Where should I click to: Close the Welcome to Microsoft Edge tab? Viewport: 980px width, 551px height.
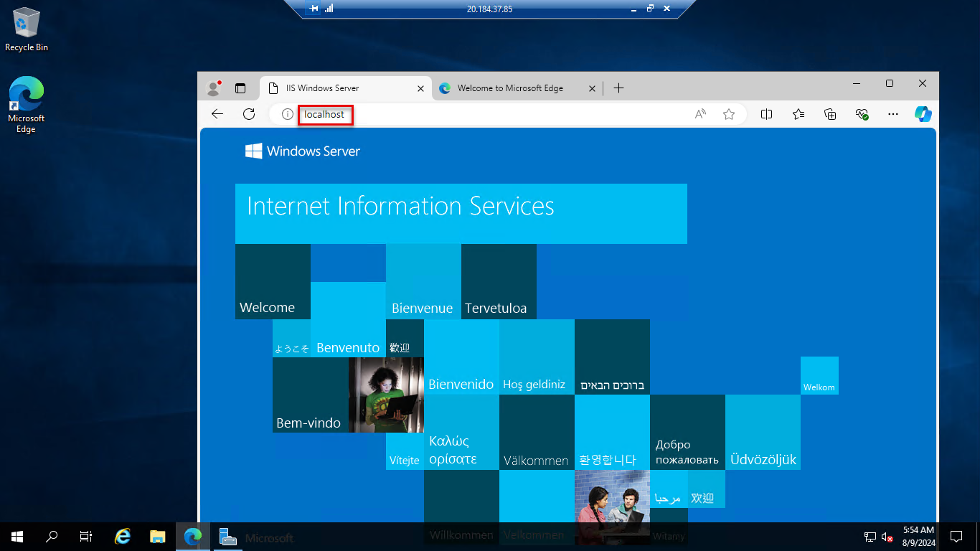pos(592,88)
